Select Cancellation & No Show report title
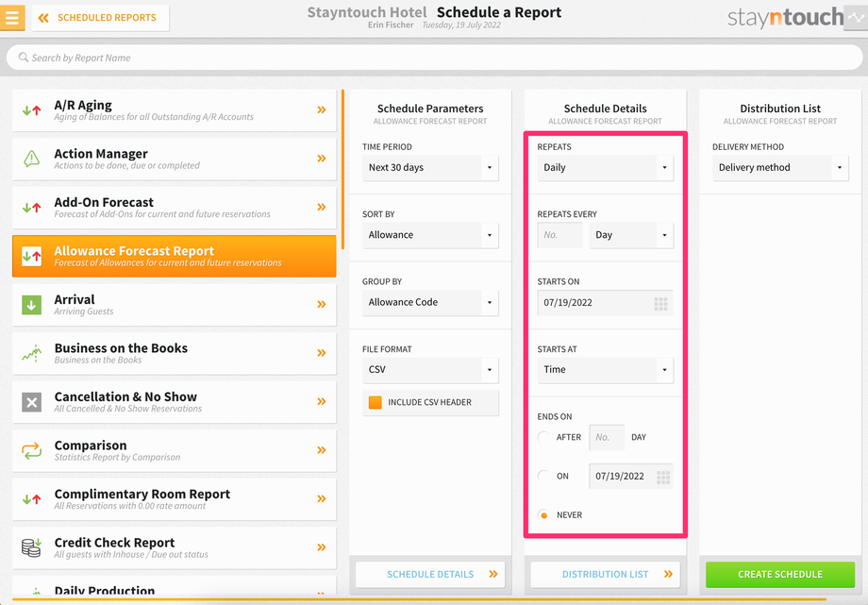Screen dimensions: 868x605 pos(125,396)
